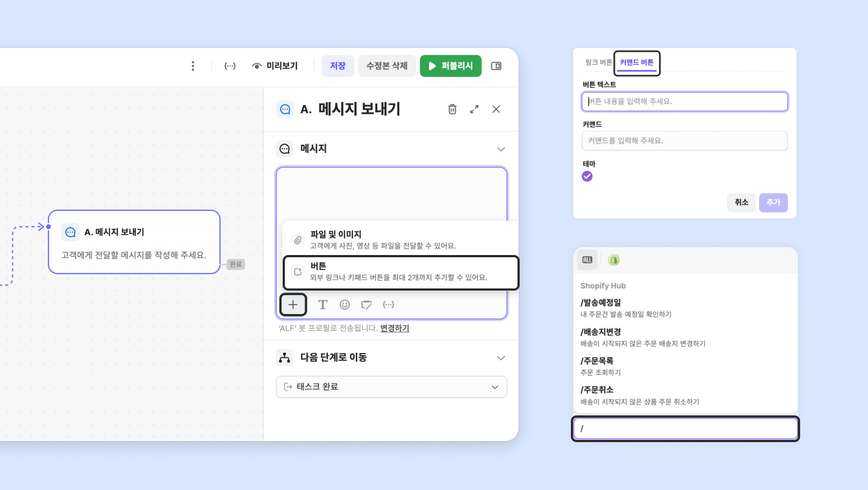
Task: Choose the /발송예정일 command
Action: 684,308
